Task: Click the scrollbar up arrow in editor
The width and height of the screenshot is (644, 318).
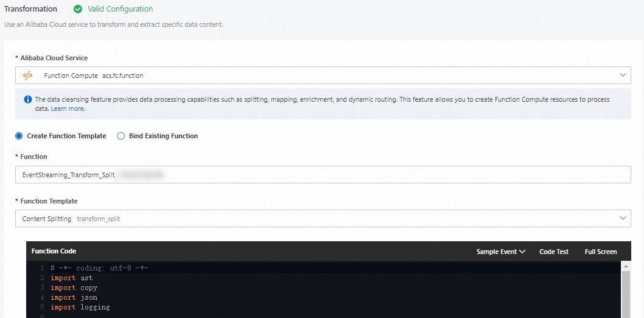Action: pos(626,266)
